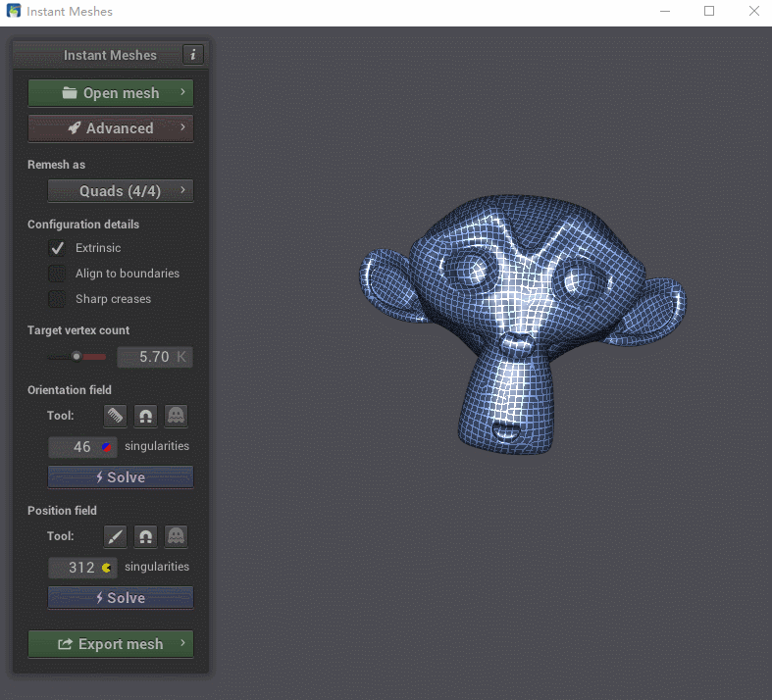This screenshot has height=700, width=772.
Task: Click the Position field heading
Action: pyautogui.click(x=62, y=511)
